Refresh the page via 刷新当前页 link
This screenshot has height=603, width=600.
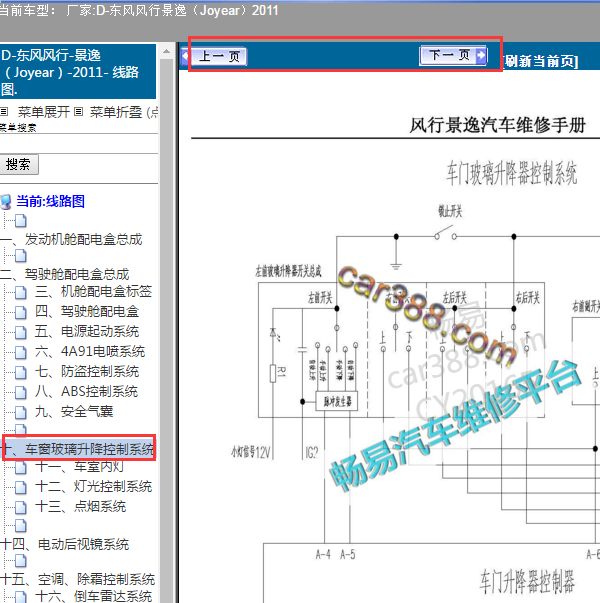[x=540, y=61]
